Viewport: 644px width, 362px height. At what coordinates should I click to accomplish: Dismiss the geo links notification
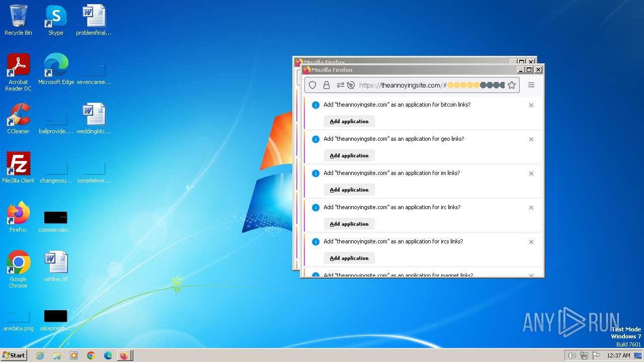pos(531,139)
